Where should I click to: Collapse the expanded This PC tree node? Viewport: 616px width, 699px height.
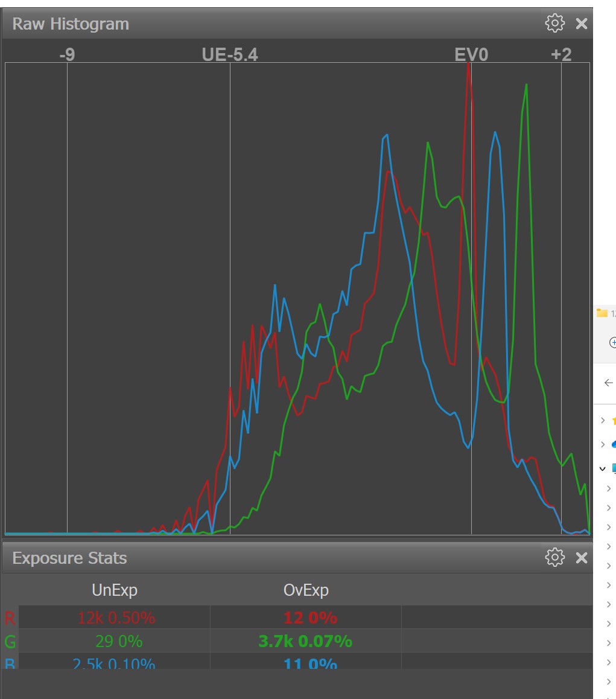point(603,468)
